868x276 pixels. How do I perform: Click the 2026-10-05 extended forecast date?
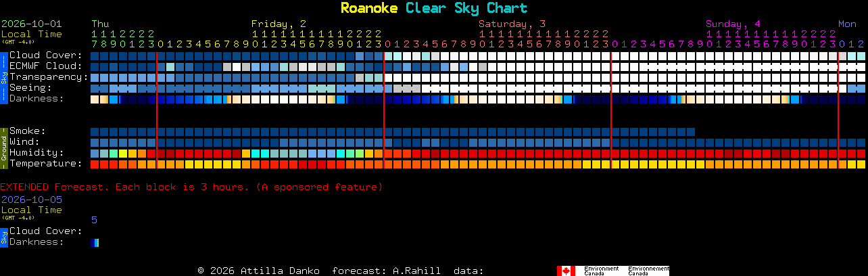click(x=31, y=200)
